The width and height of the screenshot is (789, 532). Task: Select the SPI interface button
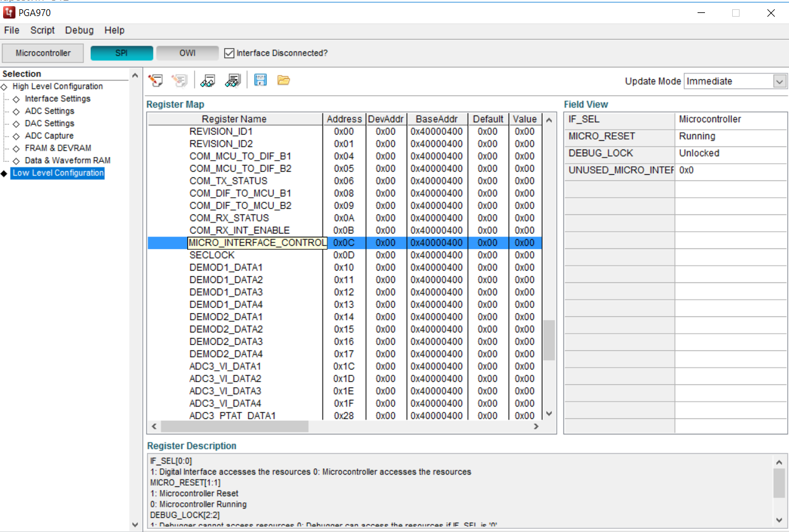[122, 53]
